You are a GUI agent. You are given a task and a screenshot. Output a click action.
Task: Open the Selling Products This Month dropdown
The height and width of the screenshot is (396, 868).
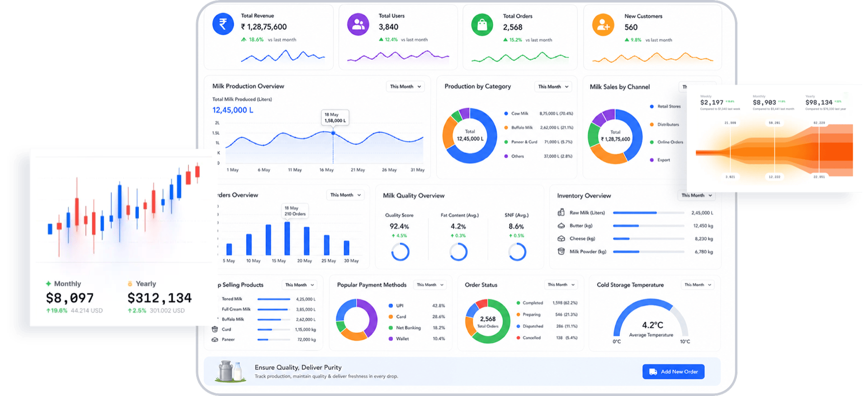tap(299, 285)
